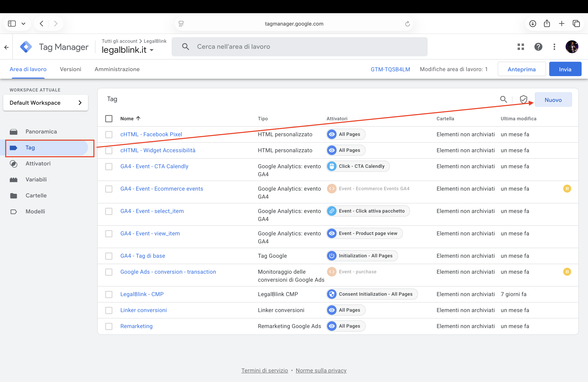Open the three-dot more options menu
This screenshot has width=588, height=382.
pos(554,47)
